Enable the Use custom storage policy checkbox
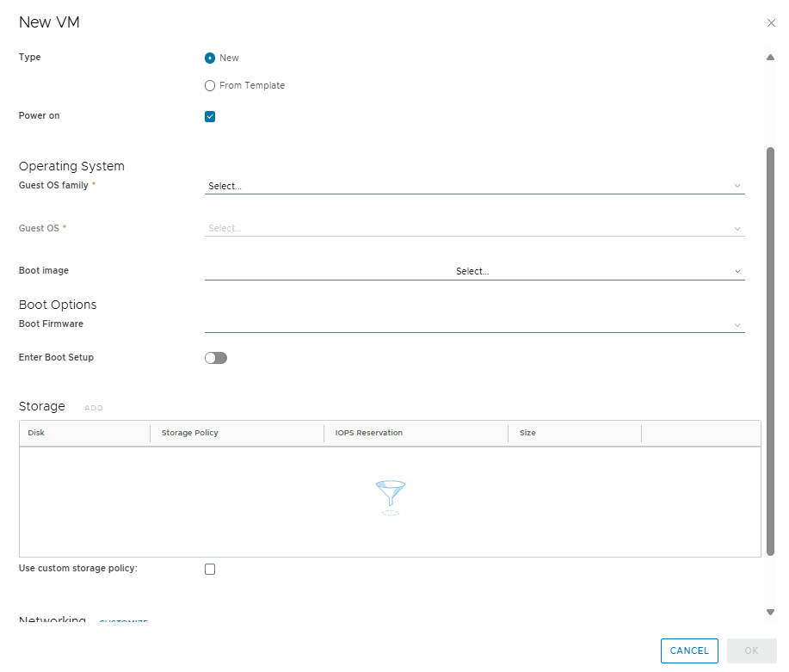The width and height of the screenshot is (789, 672). tap(210, 570)
